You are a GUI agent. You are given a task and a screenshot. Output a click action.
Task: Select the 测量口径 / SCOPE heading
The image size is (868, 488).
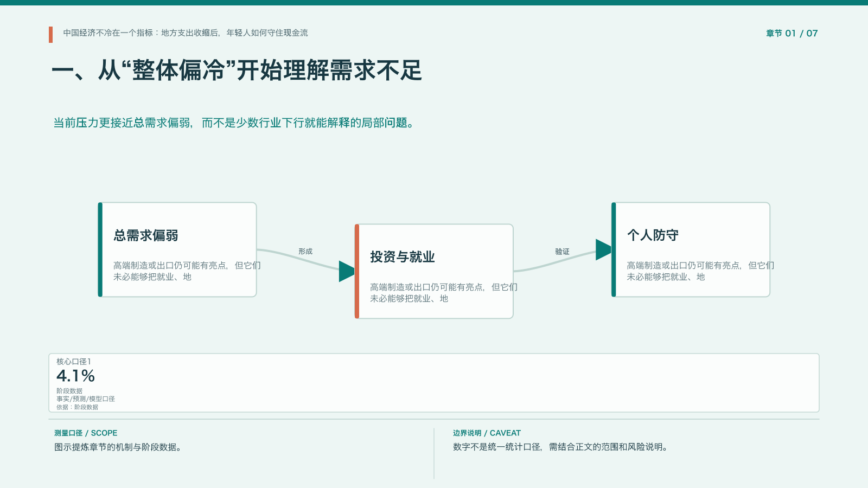pos(86,433)
